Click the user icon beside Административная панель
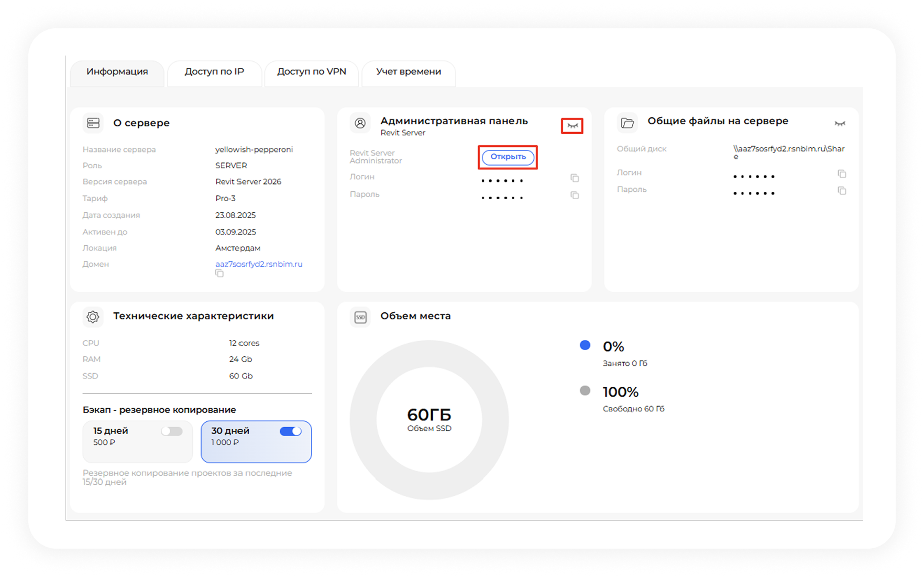Screen dimensions: 924x578 (x=360, y=123)
